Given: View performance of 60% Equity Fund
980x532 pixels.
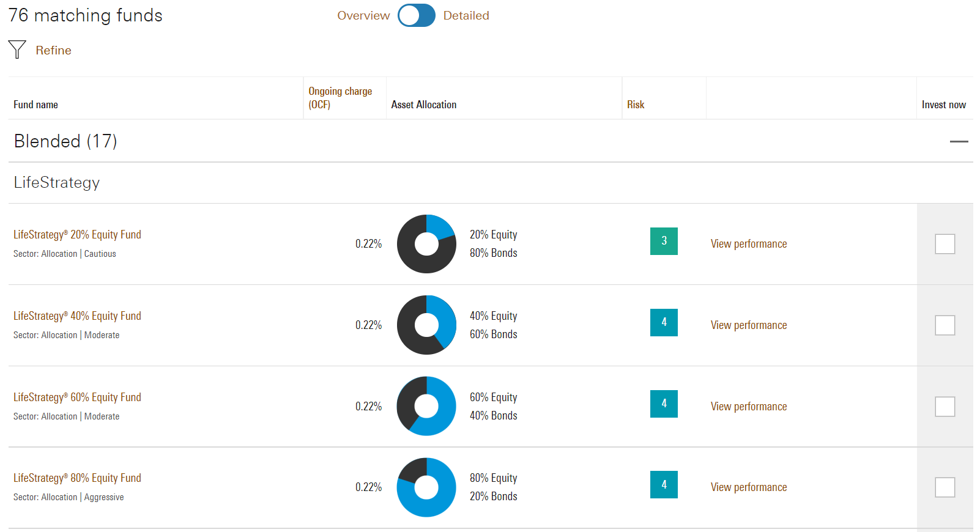Looking at the screenshot, I should 749,406.
